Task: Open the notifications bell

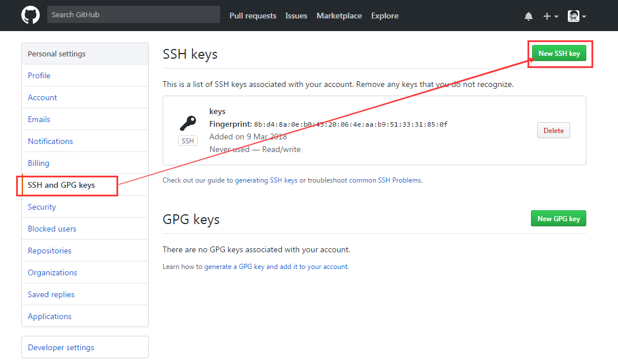Action: click(x=529, y=16)
